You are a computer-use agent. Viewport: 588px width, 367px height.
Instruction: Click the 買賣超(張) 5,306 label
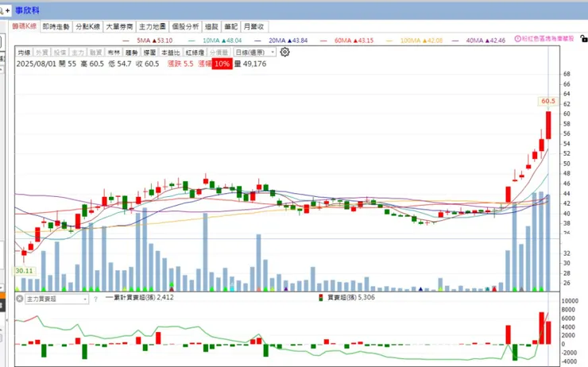click(x=351, y=298)
